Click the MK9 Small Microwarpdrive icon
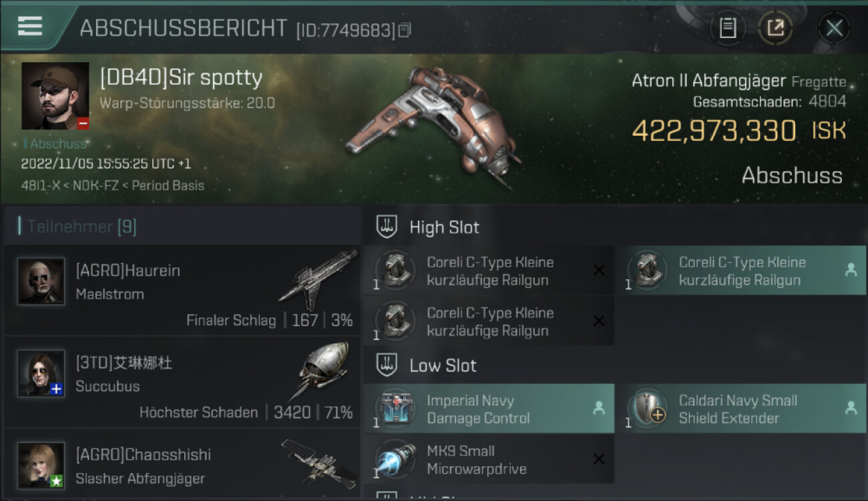Image resolution: width=868 pixels, height=501 pixels. point(397,460)
